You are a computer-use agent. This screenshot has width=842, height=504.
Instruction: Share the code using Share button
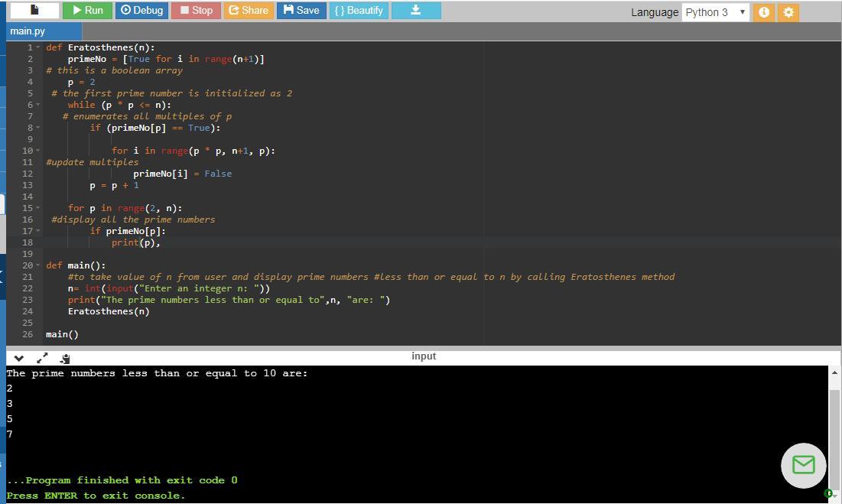click(248, 10)
